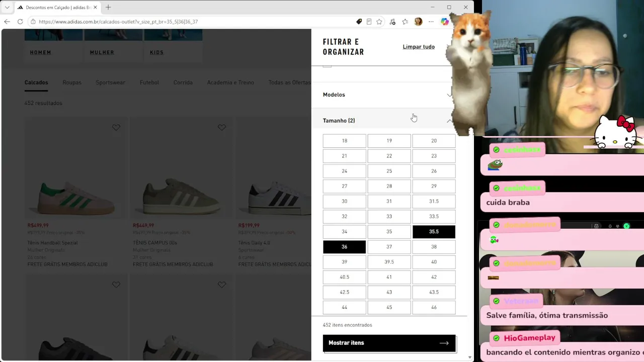Viewport: 644px width, 362px height.
Task: Deselect size 36 filter
Action: (x=344, y=247)
